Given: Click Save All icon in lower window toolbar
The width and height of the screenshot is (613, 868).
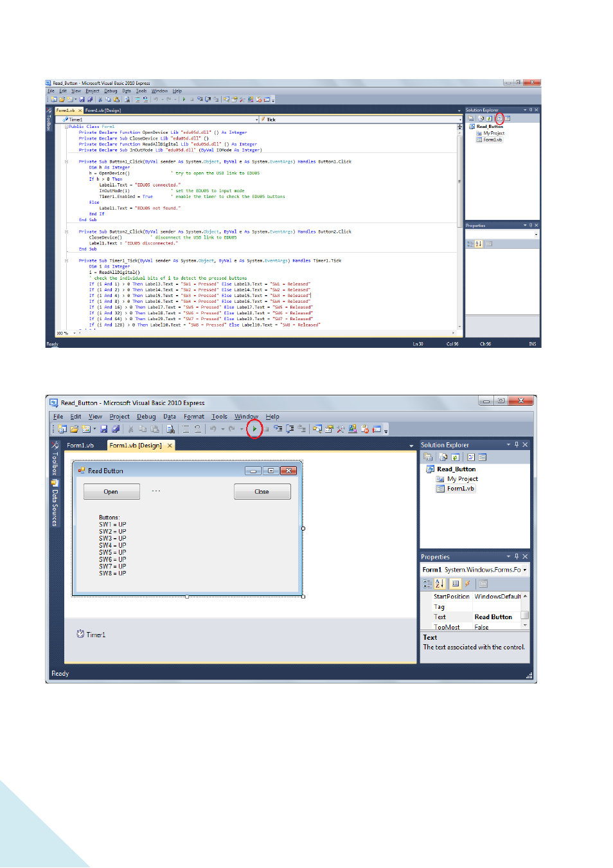Looking at the screenshot, I should point(116,429).
